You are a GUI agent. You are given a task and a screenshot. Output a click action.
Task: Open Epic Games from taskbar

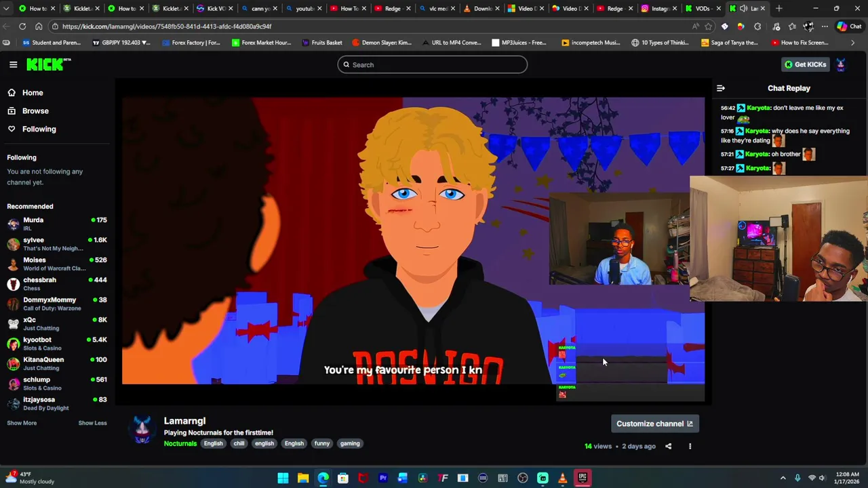tap(583, 479)
